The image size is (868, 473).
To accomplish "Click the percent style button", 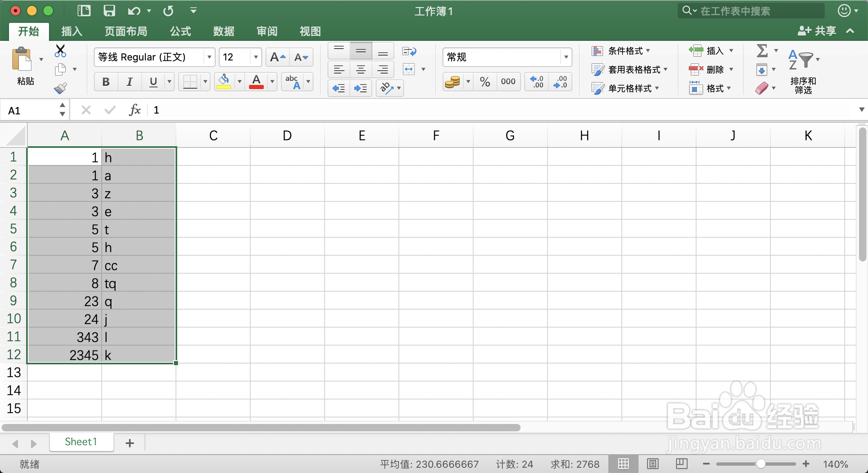I will pos(485,82).
